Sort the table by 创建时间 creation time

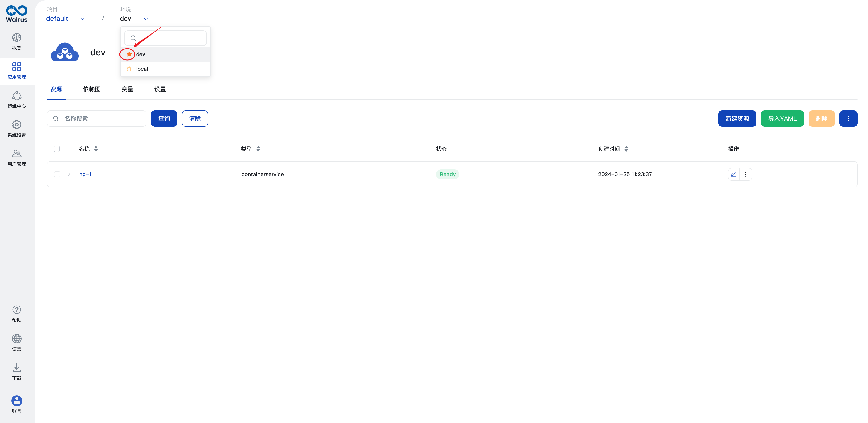point(626,148)
